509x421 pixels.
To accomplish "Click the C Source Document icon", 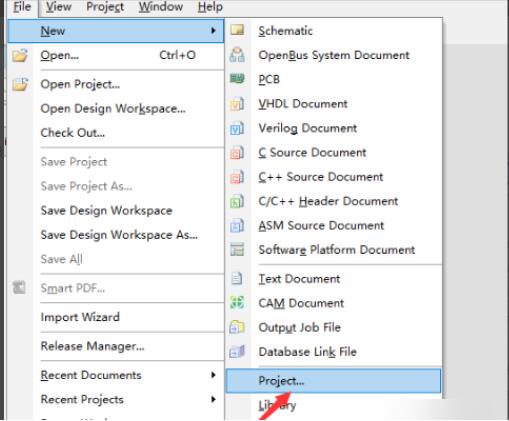I will 237,152.
